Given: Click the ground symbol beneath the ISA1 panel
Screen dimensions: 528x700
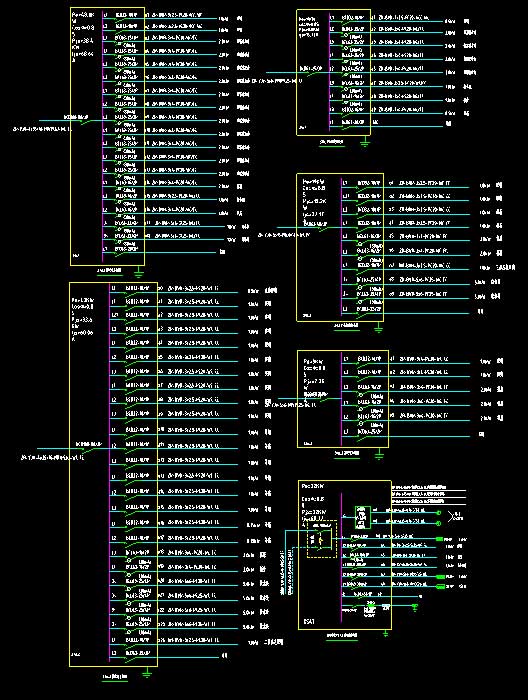Looking at the screenshot, I should pos(386,634).
